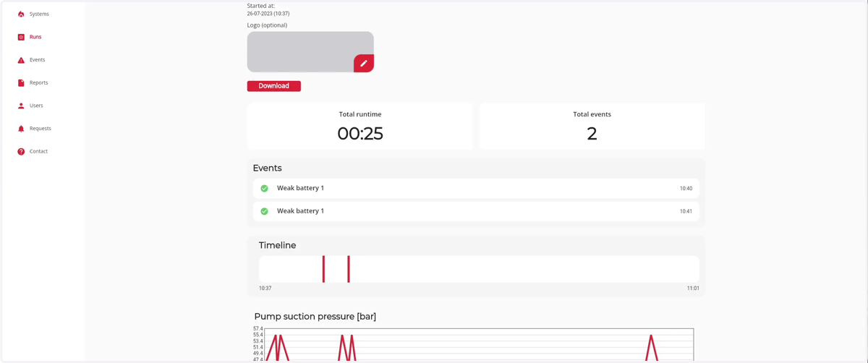Open the Requests sidebar entry
Image resolution: width=868 pixels, height=363 pixels.
click(x=40, y=129)
